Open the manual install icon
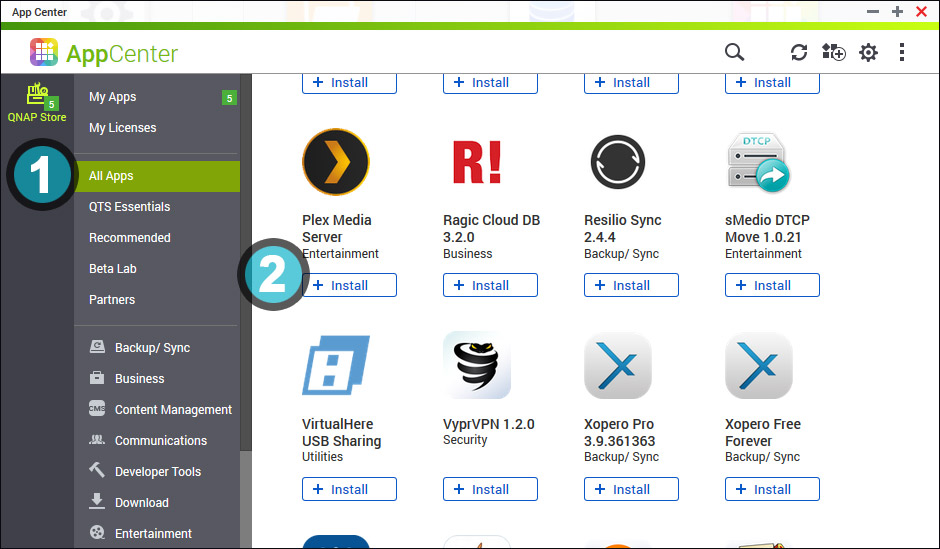This screenshot has height=549, width=940. tap(833, 52)
